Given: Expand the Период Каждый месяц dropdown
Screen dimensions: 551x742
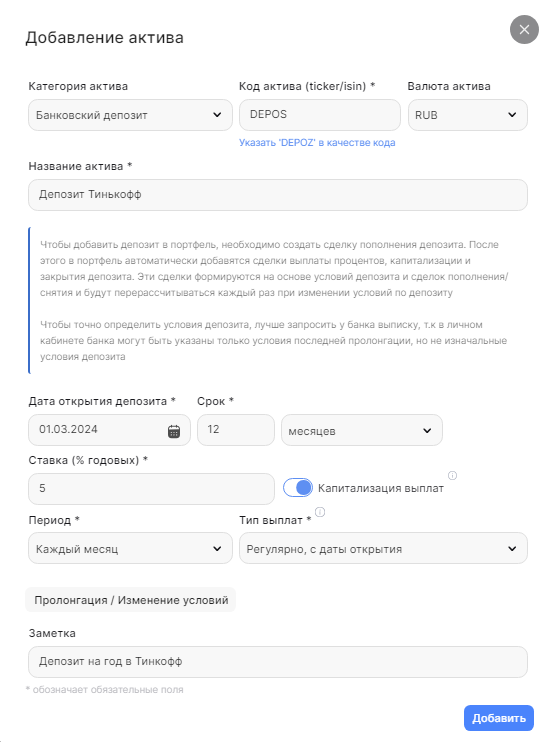Looking at the screenshot, I should click(130, 548).
